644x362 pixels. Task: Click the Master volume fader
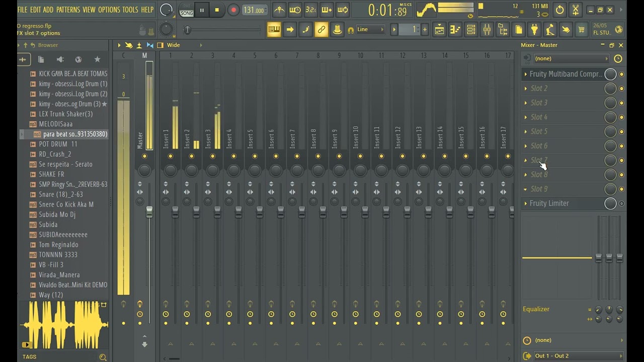click(149, 212)
